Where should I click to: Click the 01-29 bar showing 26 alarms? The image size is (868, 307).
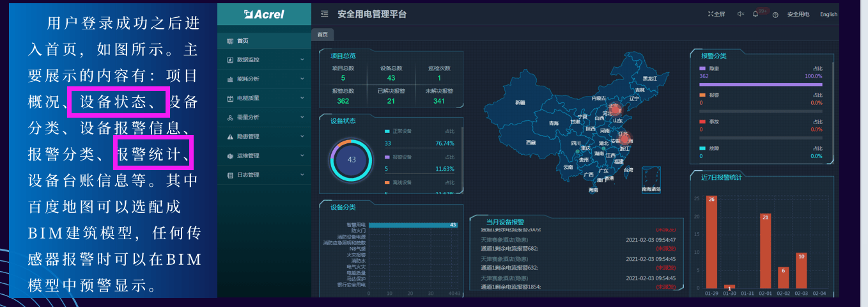pyautogui.click(x=711, y=243)
